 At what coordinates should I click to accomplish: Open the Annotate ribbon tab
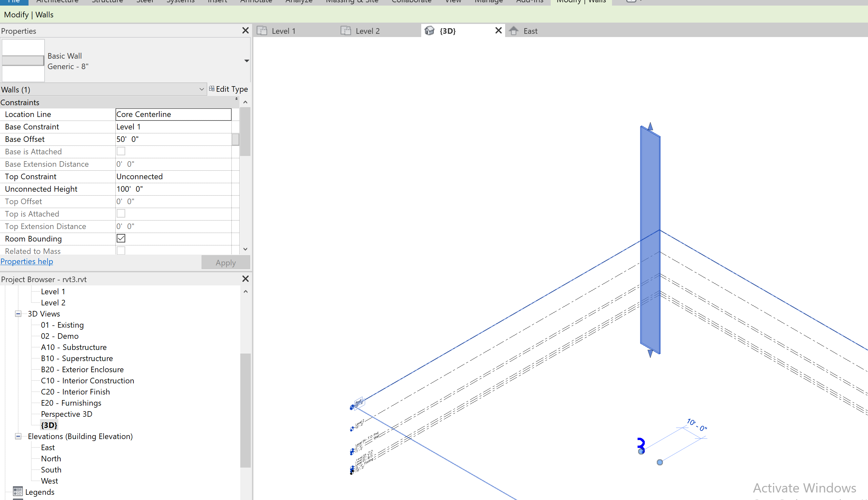click(x=256, y=2)
